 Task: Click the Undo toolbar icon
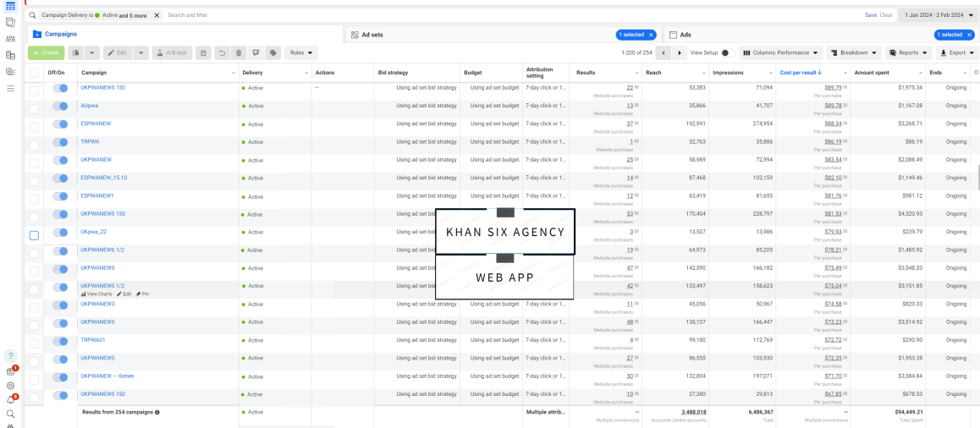point(222,53)
